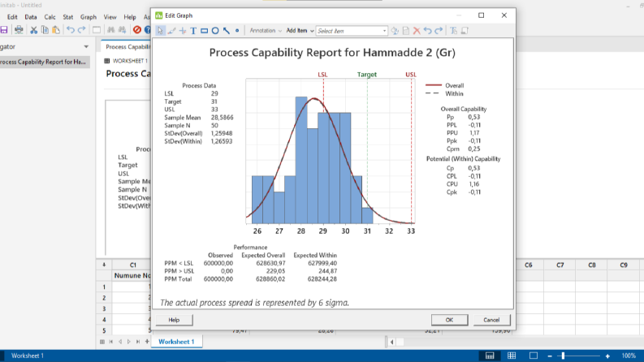
Task: Click the column header down-arrow in worksheet corner
Action: (104, 265)
